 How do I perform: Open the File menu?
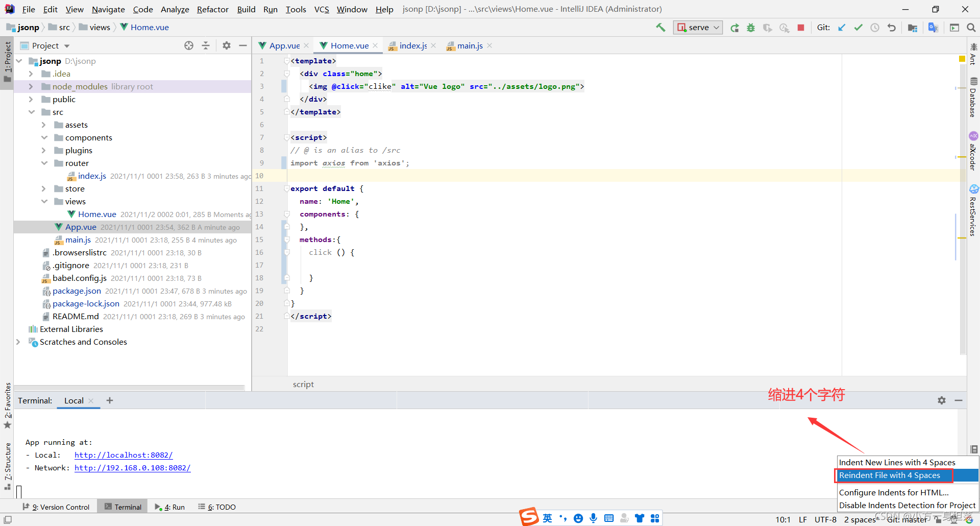29,9
